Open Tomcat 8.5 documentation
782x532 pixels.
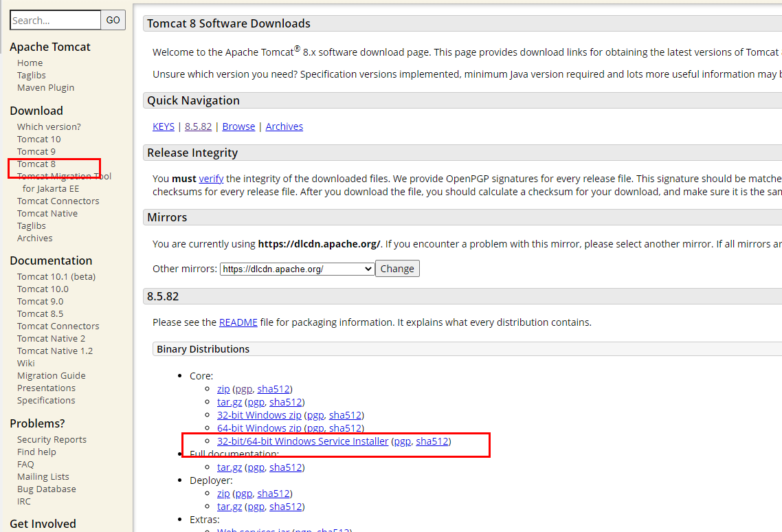tap(41, 314)
